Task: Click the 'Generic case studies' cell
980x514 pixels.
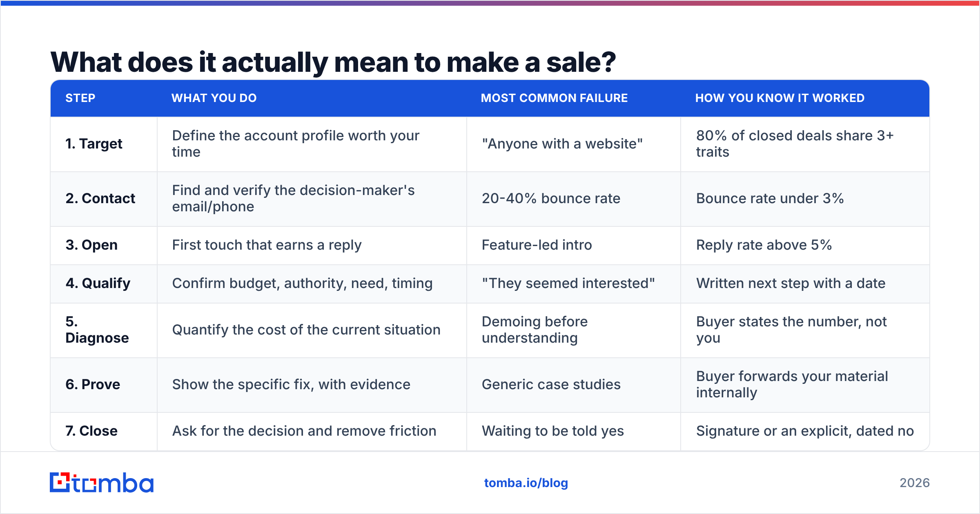Action: pyautogui.click(x=574, y=385)
